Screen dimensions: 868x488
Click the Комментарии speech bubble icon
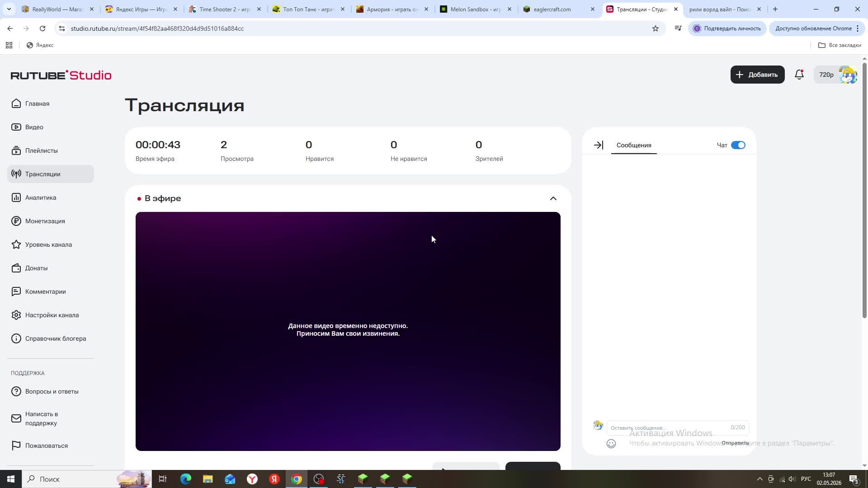pyautogui.click(x=16, y=291)
